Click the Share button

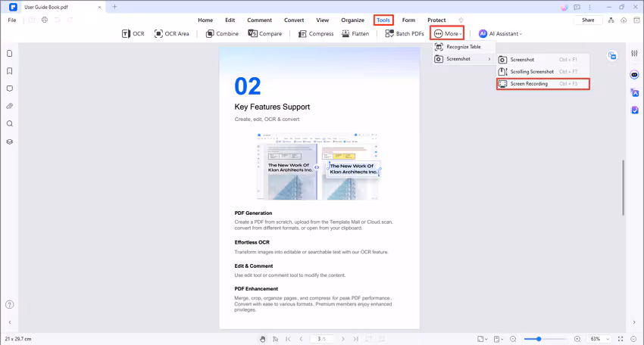click(588, 20)
